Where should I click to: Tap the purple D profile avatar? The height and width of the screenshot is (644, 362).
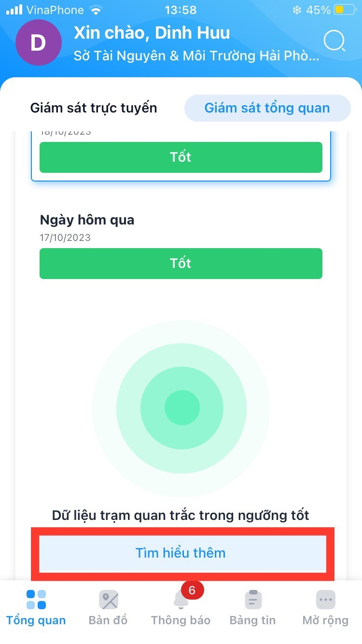pos(38,43)
